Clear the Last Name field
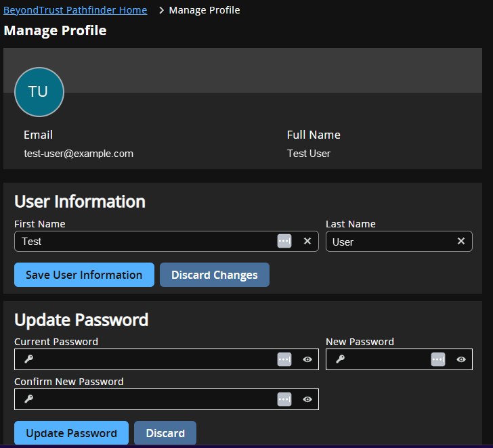This screenshot has width=493, height=448. pyautogui.click(x=461, y=241)
